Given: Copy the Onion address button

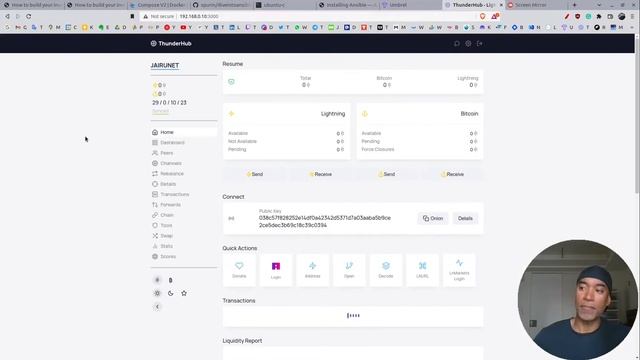Looking at the screenshot, I should (x=433, y=218).
